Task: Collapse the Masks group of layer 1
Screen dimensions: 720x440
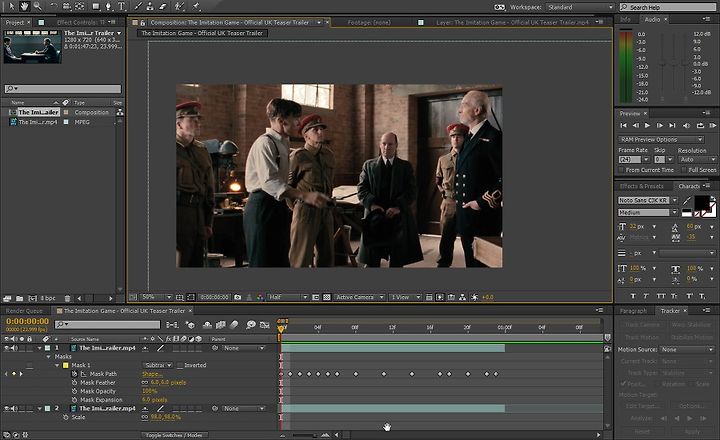Action: (x=49, y=356)
